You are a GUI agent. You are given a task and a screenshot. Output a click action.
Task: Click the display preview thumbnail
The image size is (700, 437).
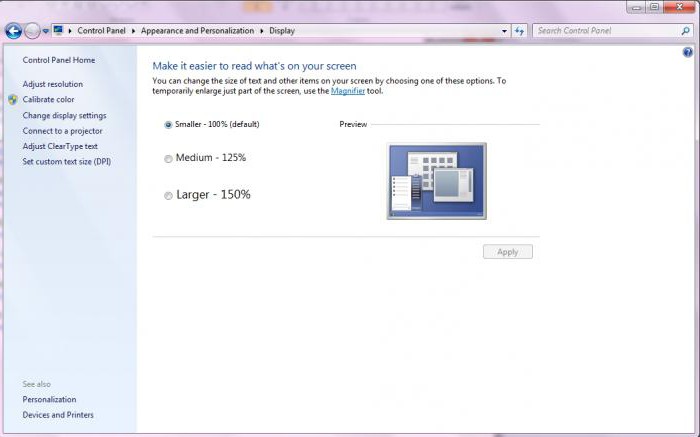(436, 180)
